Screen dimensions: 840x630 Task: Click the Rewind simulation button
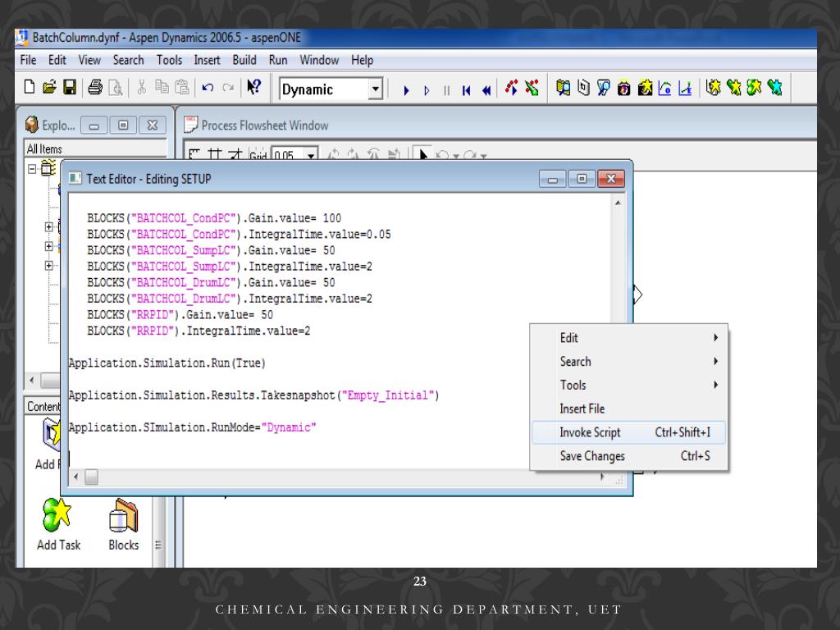pyautogui.click(x=486, y=90)
